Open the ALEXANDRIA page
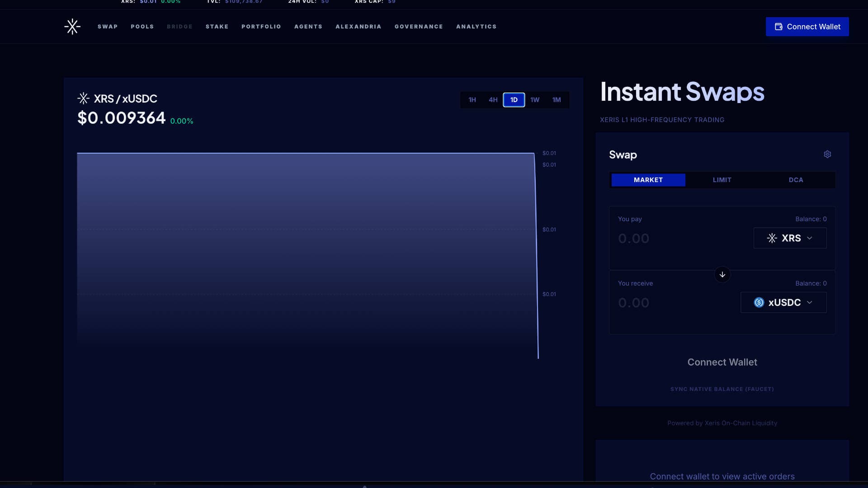Screen dimensions: 868x488 pos(359,27)
